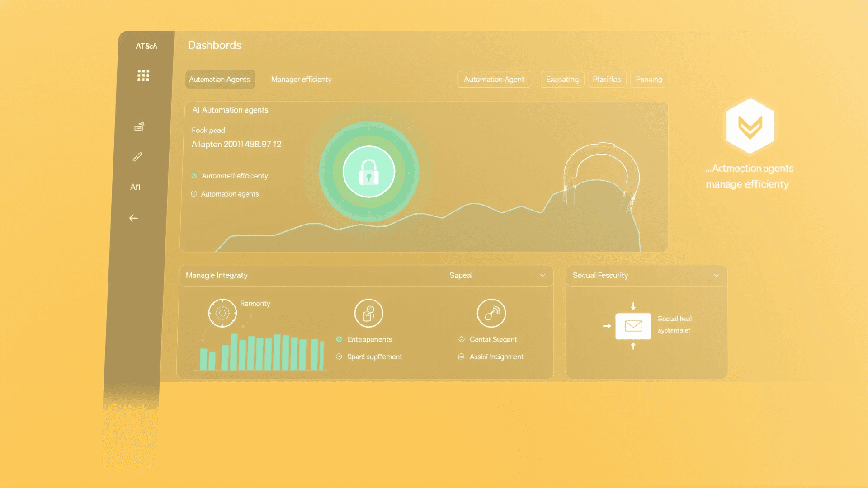Click the Remority gear circle icon
The height and width of the screenshot is (488, 868).
tap(222, 313)
